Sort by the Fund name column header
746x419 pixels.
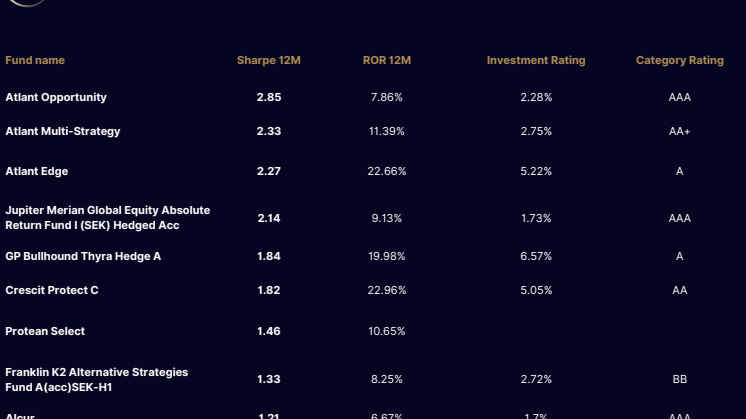point(35,61)
